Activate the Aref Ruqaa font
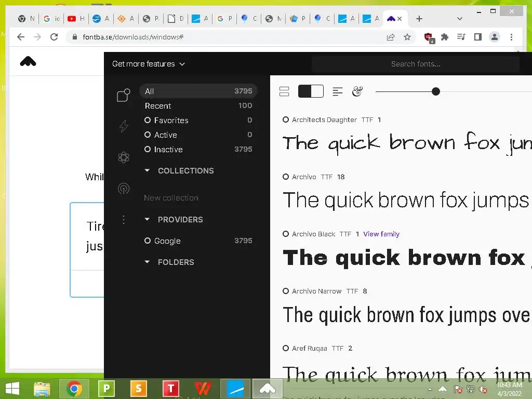 [286, 348]
